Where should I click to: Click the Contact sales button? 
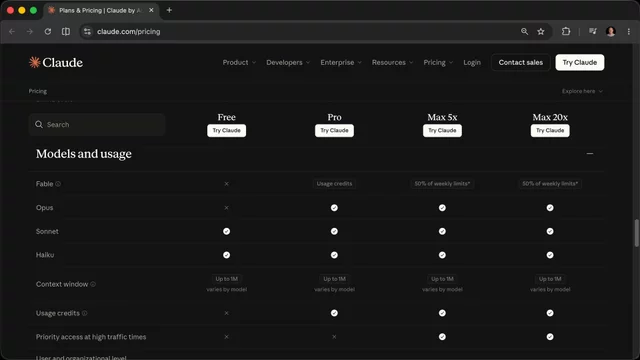tap(521, 62)
